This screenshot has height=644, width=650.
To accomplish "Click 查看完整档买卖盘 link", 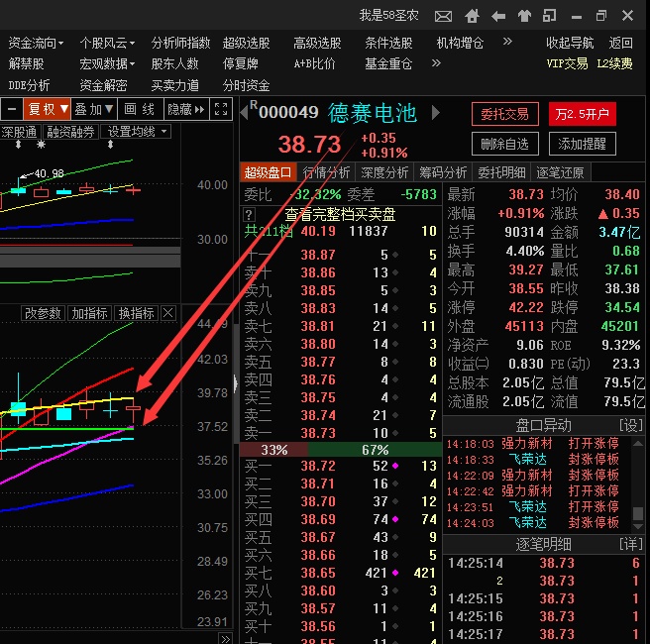I will (340, 214).
